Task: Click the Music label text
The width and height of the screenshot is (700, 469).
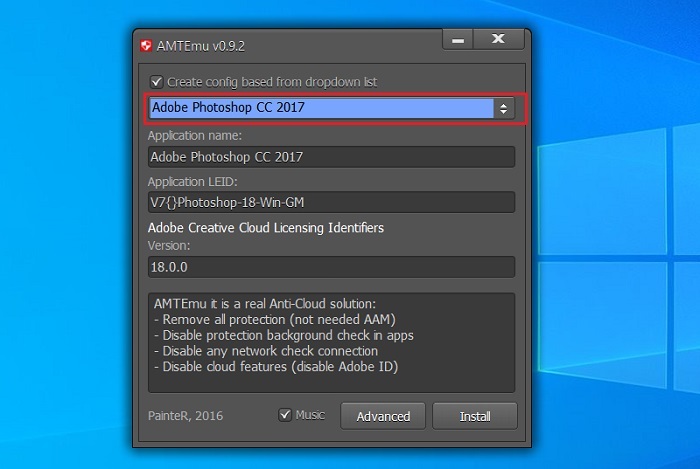Action: (x=310, y=415)
